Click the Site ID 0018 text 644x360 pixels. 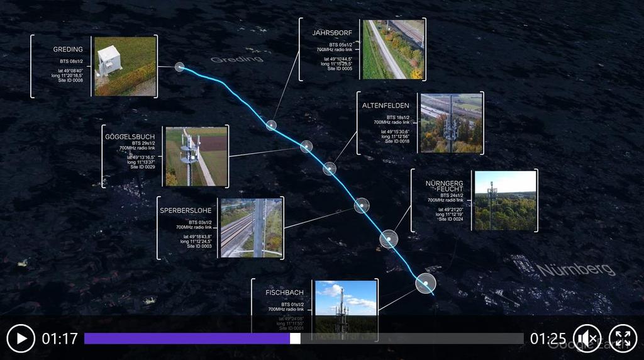397,142
